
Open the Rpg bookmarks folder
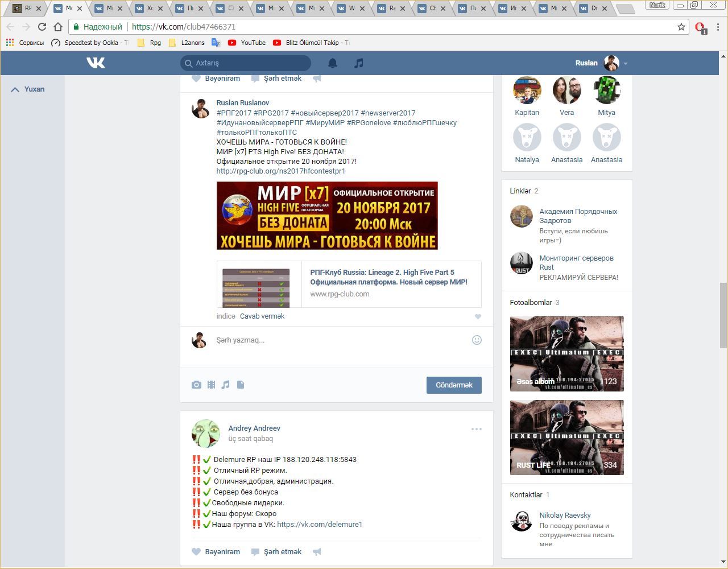[x=149, y=43]
